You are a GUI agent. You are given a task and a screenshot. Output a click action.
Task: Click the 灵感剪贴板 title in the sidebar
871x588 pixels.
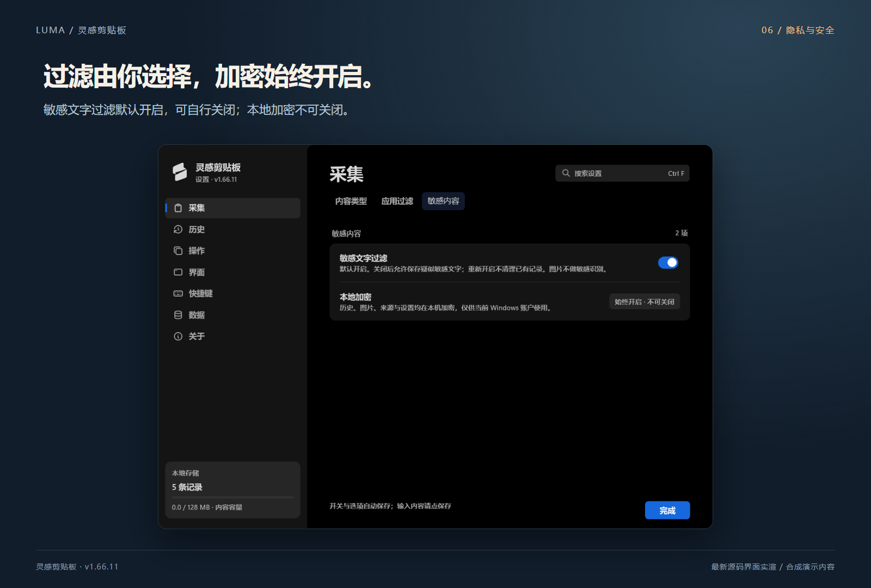pyautogui.click(x=218, y=168)
